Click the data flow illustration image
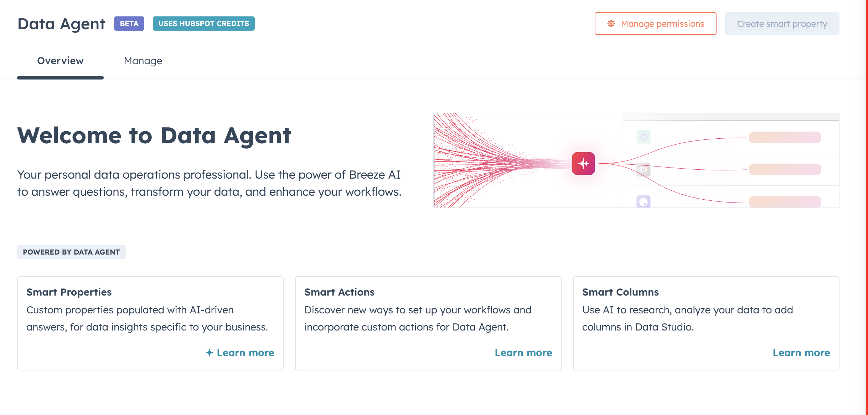Image resolution: width=868 pixels, height=415 pixels. coord(636,161)
